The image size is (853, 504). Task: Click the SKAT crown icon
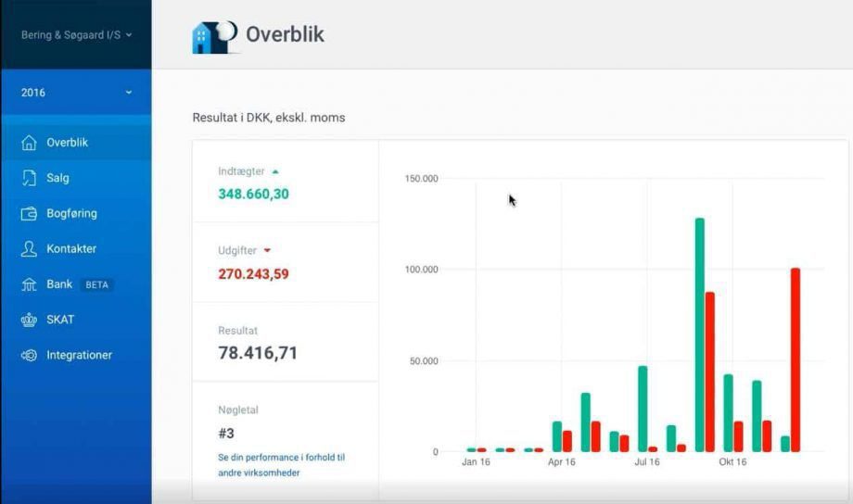tap(29, 320)
